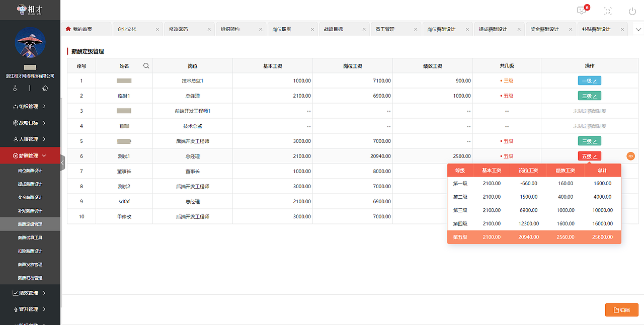The height and width of the screenshot is (325, 644).
Task: Click the green 三级 button on row 2
Action: tap(589, 96)
